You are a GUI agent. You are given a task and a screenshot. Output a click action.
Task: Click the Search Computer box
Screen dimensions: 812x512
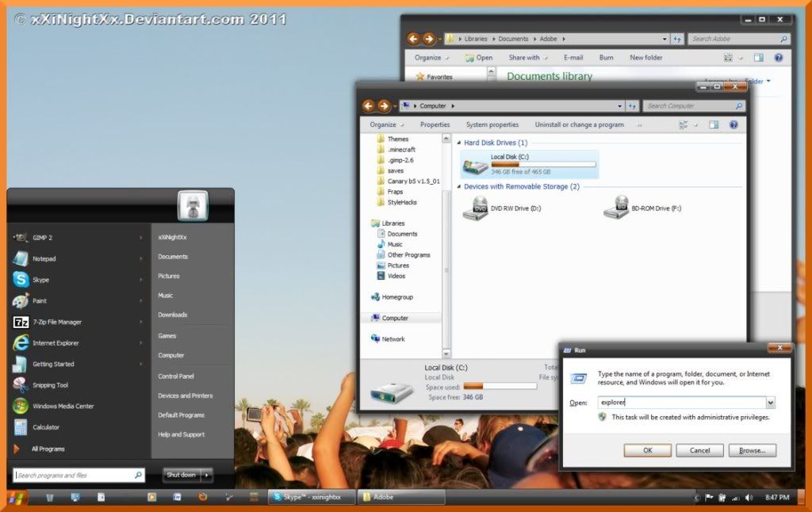click(694, 106)
